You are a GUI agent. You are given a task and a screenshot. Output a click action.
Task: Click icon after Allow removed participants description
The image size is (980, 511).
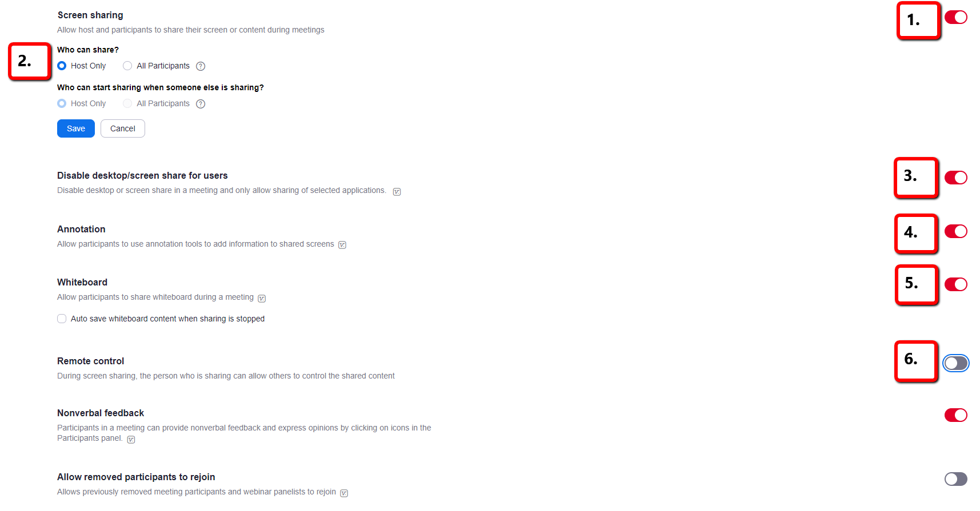click(344, 493)
